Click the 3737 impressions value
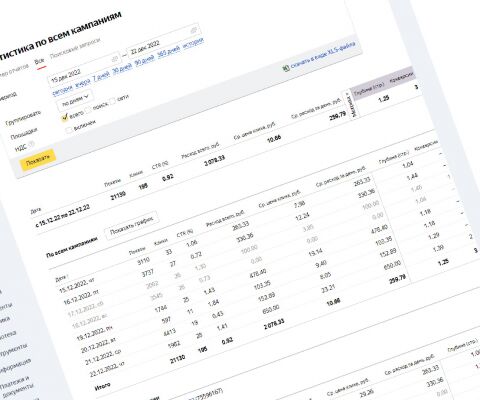This screenshot has height=400, width=480. (x=148, y=273)
